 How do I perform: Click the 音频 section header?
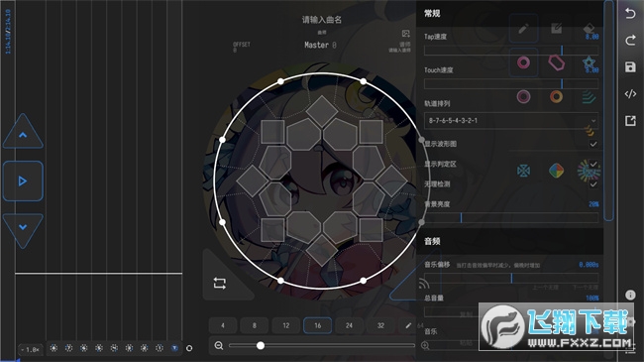tap(432, 241)
